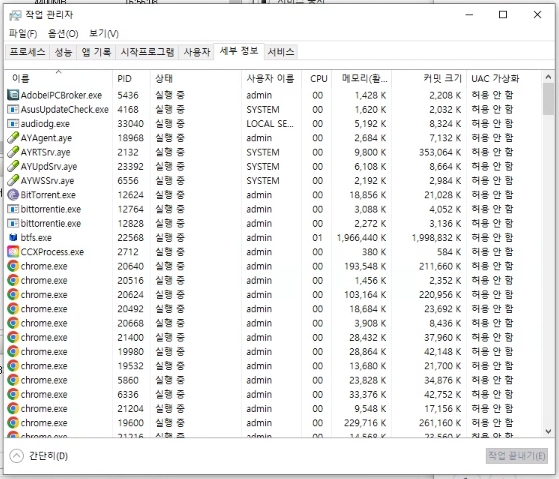Click commit size 220,956 K

[440, 295]
